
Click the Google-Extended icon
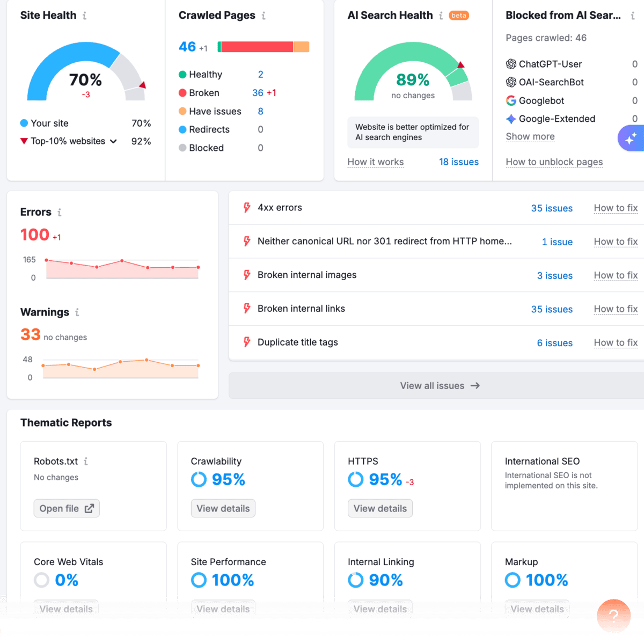click(510, 119)
